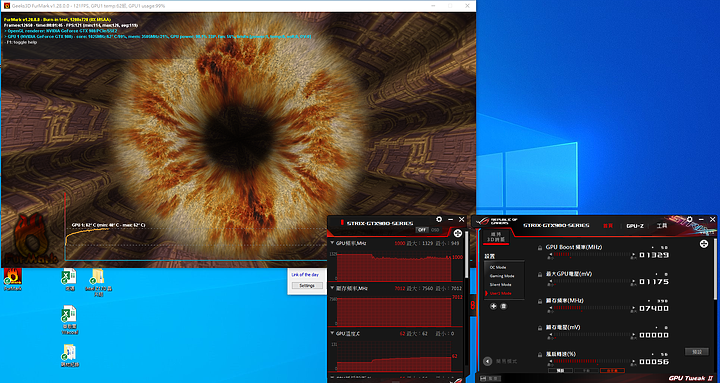This screenshot has width=720, height=383.
Task: Click the monitor icon at GPU Tweak bottom-left
Action: click(483, 378)
